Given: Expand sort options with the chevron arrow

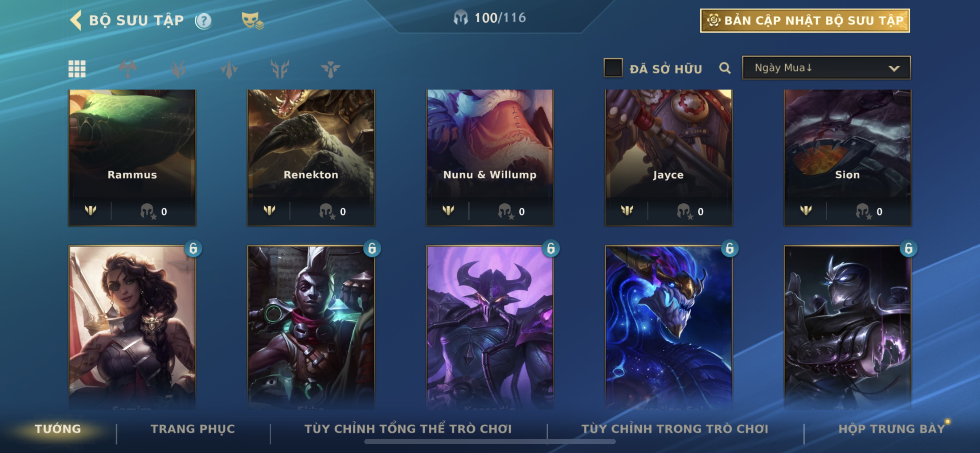Looking at the screenshot, I should click(894, 69).
